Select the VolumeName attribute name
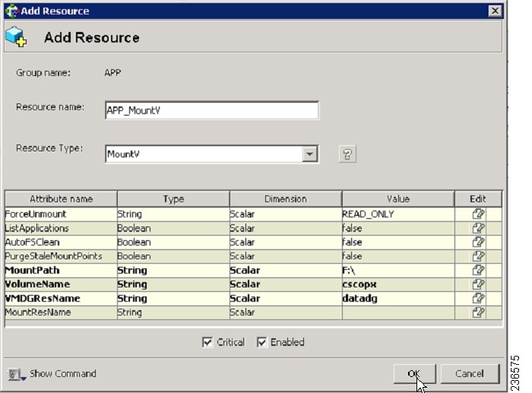Screen dimensions: 532x393 coord(37,284)
